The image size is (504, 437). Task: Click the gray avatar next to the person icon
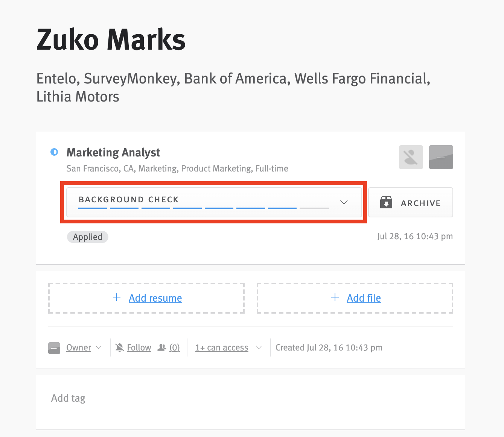tap(441, 157)
